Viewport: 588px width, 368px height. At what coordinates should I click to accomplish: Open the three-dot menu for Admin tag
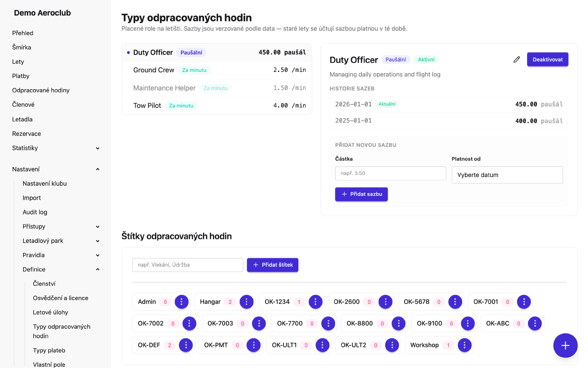point(181,302)
